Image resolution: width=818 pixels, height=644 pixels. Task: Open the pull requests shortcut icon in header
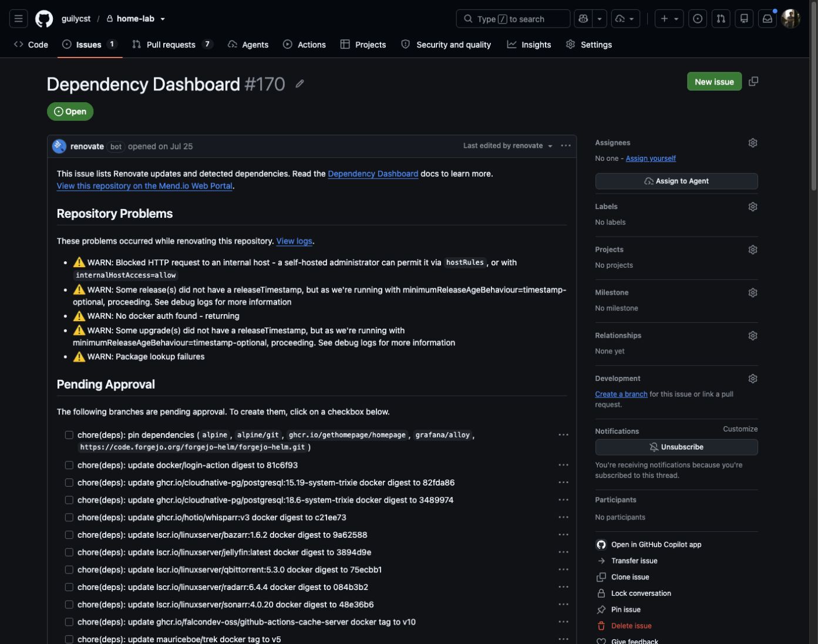tap(721, 19)
